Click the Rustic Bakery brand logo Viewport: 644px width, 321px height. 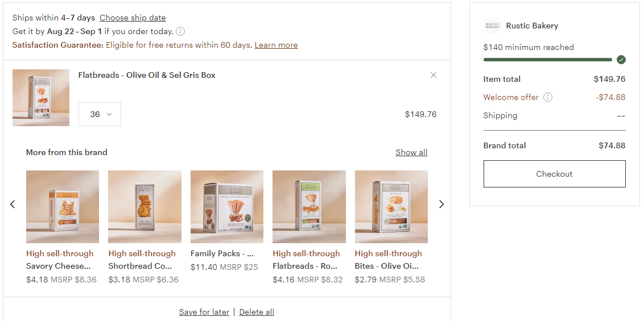tap(492, 26)
